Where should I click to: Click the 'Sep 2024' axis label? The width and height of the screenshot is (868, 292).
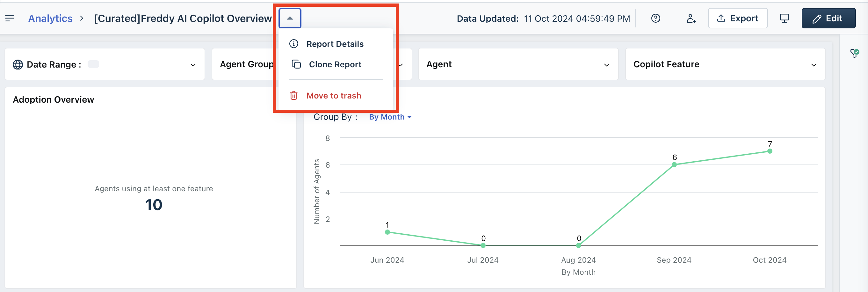pos(674,260)
